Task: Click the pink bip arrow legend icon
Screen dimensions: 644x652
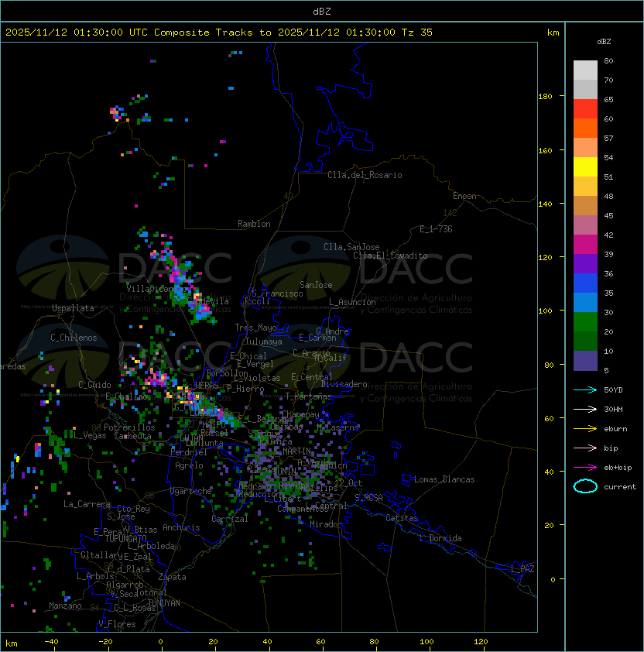Action: point(585,448)
